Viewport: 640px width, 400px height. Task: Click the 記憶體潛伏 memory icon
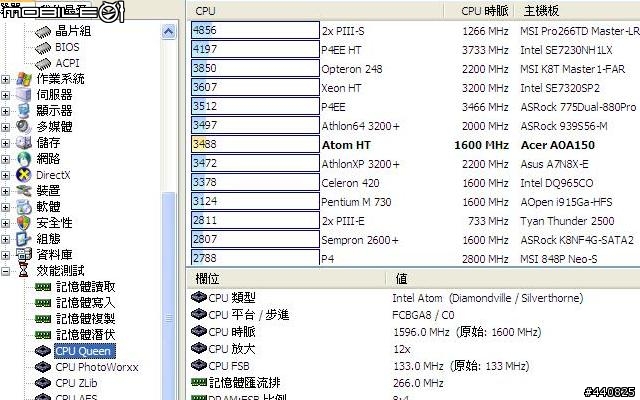[43, 335]
